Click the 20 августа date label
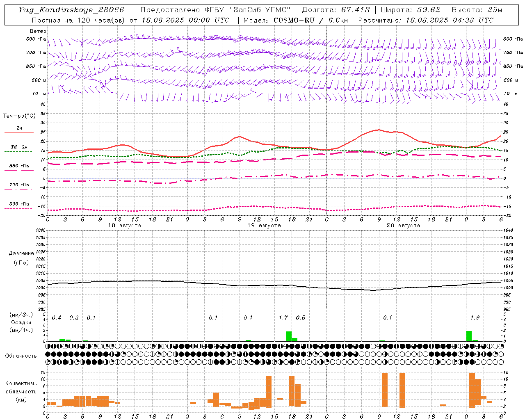 (x=404, y=226)
